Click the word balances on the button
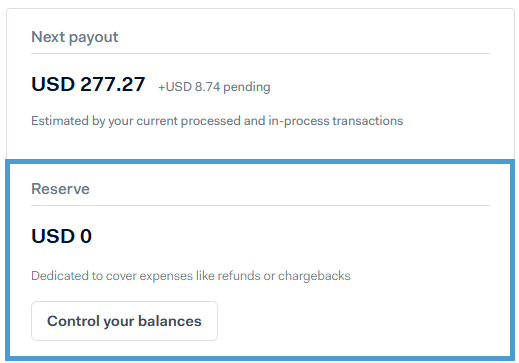This screenshot has width=519, height=363. pyautogui.click(x=170, y=321)
